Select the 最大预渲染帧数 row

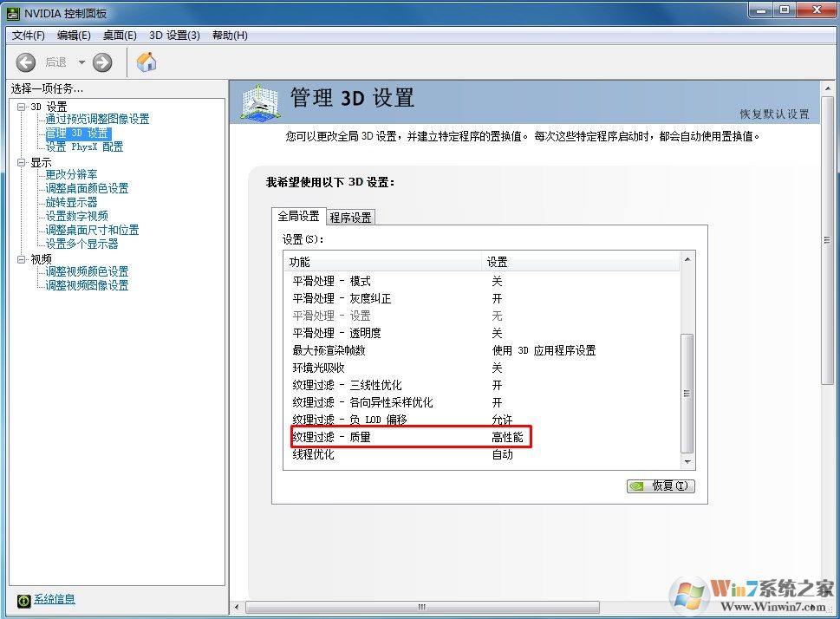pyautogui.click(x=482, y=350)
